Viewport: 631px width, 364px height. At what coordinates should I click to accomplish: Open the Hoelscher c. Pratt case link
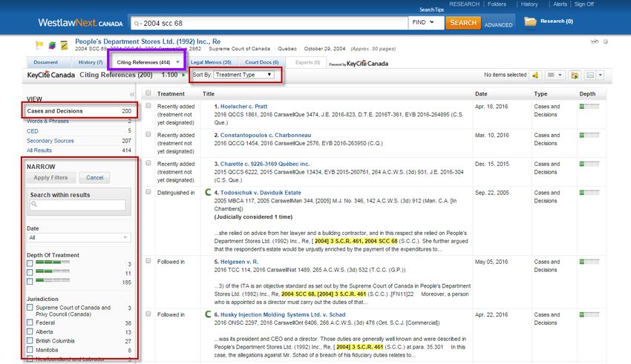243,107
